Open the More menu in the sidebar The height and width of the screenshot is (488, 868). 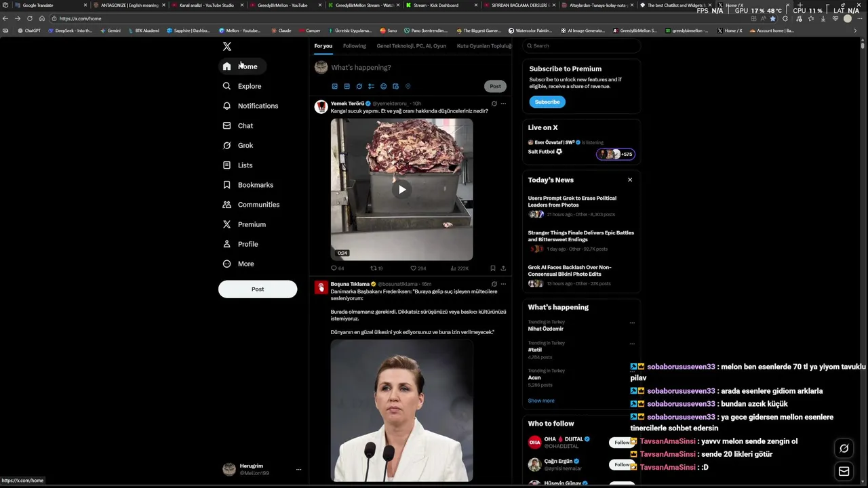coord(238,264)
